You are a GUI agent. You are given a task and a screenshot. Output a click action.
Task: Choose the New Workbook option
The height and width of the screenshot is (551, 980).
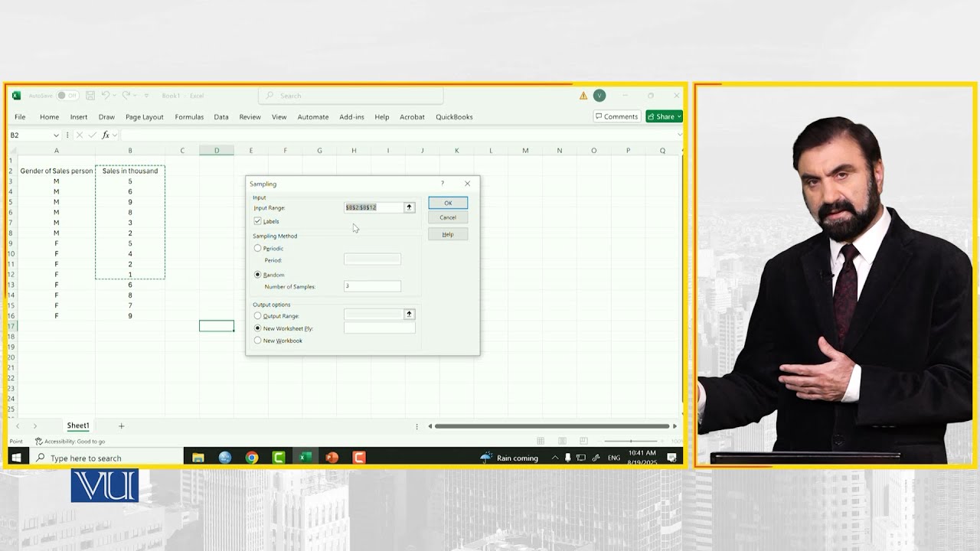(257, 341)
